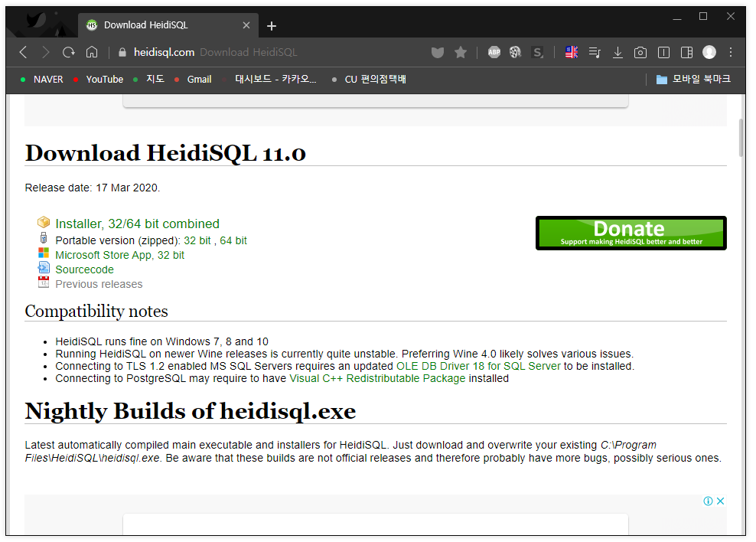The height and width of the screenshot is (542, 756).
Task: Take a screenshot with the camera icon
Action: pyautogui.click(x=640, y=52)
